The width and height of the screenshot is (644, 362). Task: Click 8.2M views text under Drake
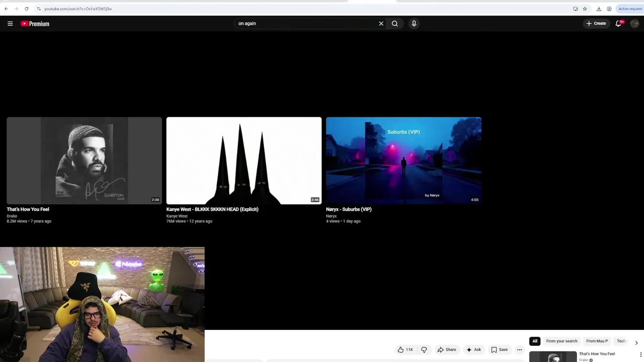[x=29, y=221]
